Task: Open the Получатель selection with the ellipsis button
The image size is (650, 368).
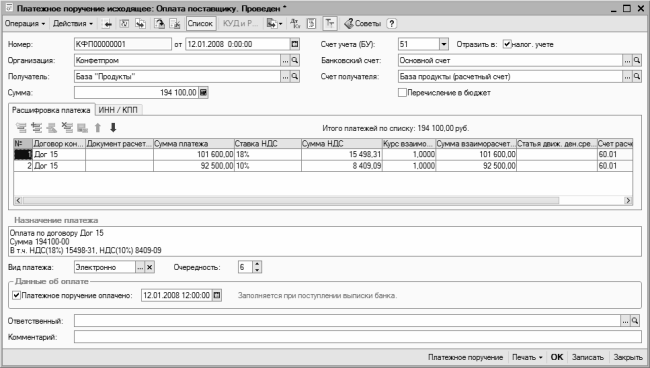Action: pyautogui.click(x=285, y=77)
